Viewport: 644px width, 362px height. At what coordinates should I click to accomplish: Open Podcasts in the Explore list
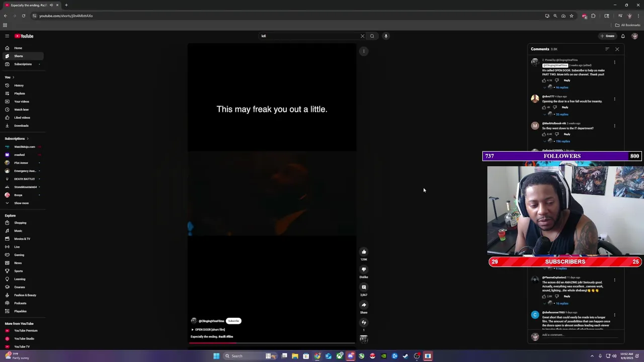22,303
